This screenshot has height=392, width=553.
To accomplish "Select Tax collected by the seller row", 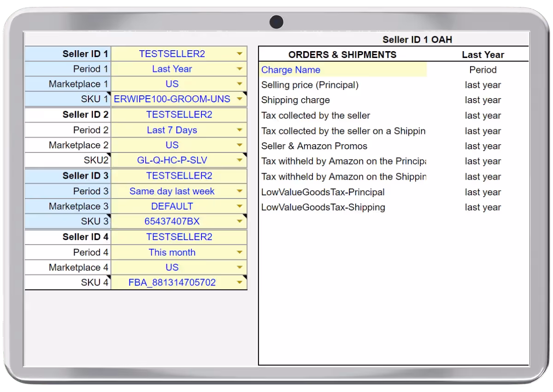I will point(394,116).
